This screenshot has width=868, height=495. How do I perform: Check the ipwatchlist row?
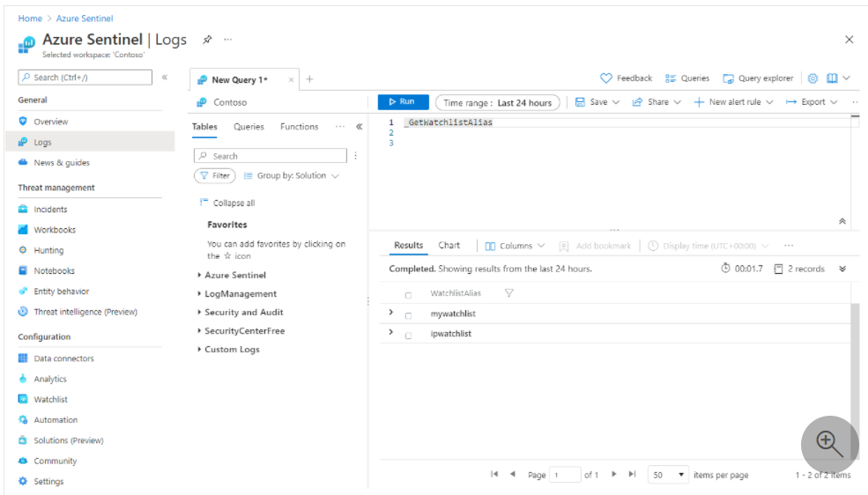point(409,336)
